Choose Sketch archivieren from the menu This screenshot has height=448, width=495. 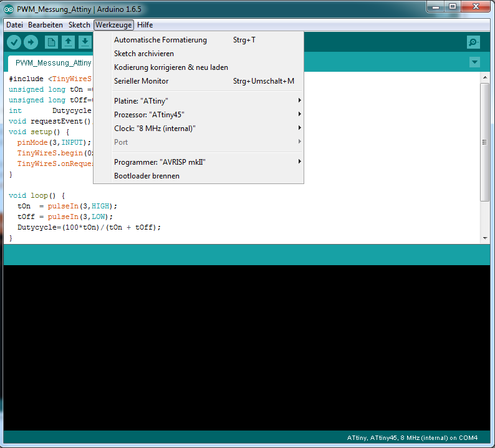(x=199, y=54)
